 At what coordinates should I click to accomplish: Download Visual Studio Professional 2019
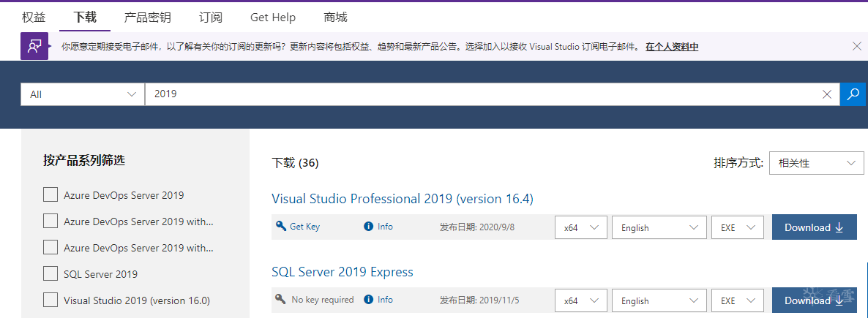tap(814, 227)
